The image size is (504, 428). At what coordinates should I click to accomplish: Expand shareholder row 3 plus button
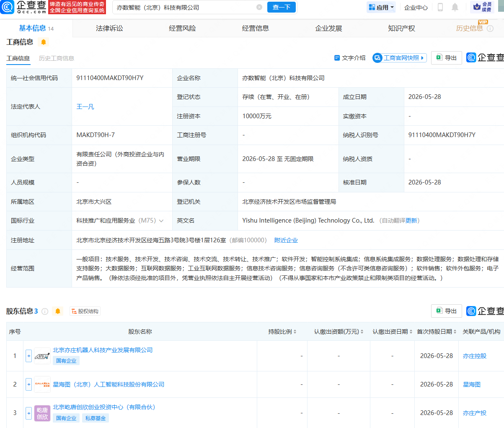(x=28, y=413)
